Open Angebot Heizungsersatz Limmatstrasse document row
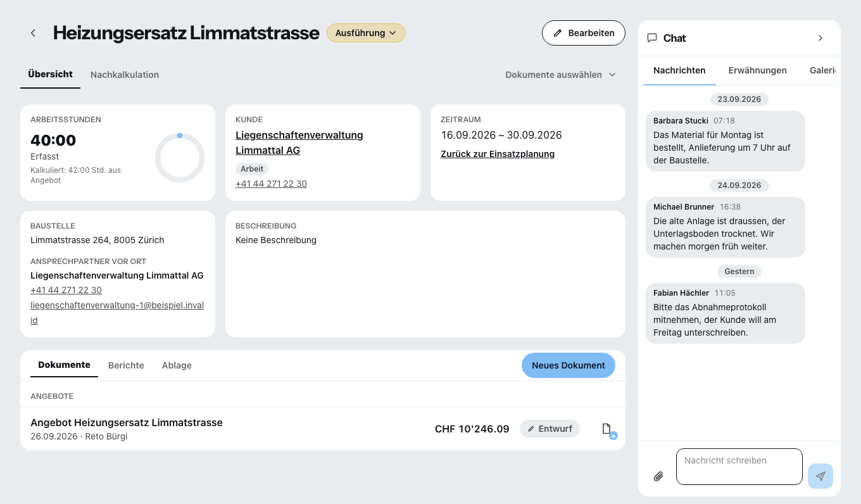This screenshot has width=861, height=504. pyautogui.click(x=323, y=429)
